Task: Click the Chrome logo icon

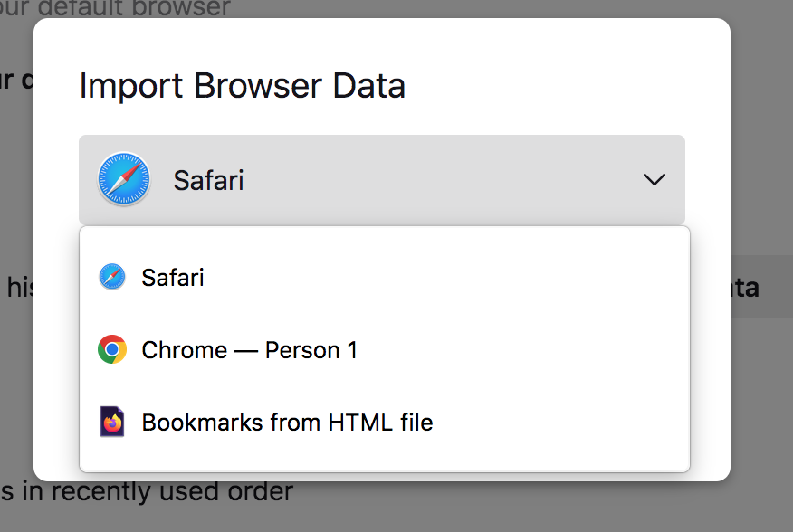Action: 112,349
